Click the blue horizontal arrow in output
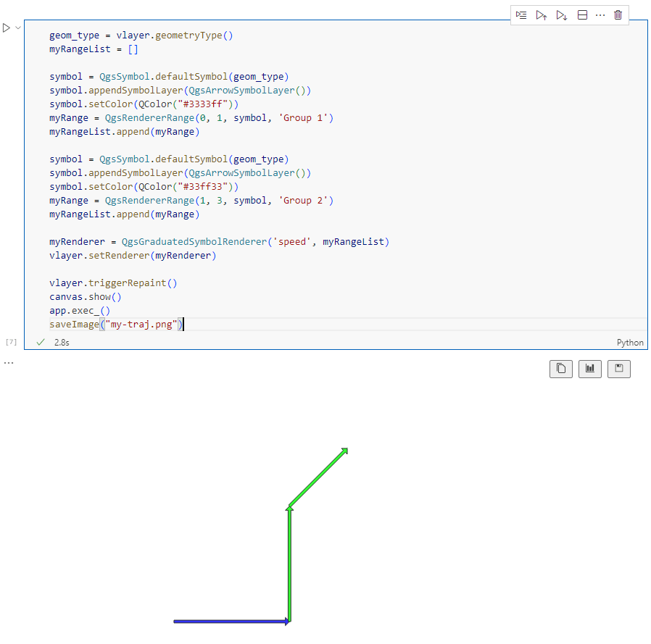Screen dimensions: 651x644 (x=231, y=621)
